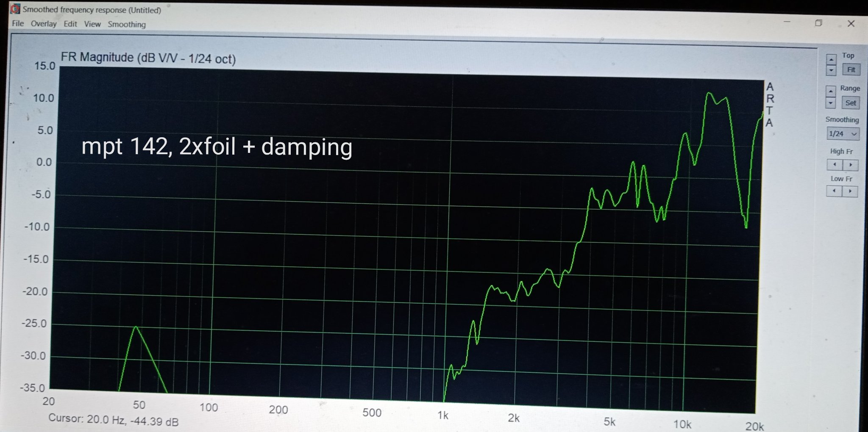868x432 pixels.
Task: Open the File menu
Action: tap(18, 23)
